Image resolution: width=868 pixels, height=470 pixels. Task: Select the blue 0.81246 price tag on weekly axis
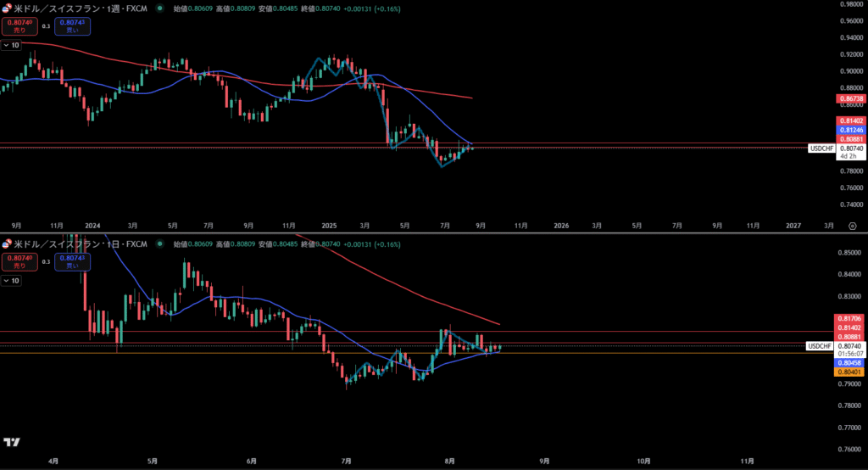pyautogui.click(x=850, y=131)
